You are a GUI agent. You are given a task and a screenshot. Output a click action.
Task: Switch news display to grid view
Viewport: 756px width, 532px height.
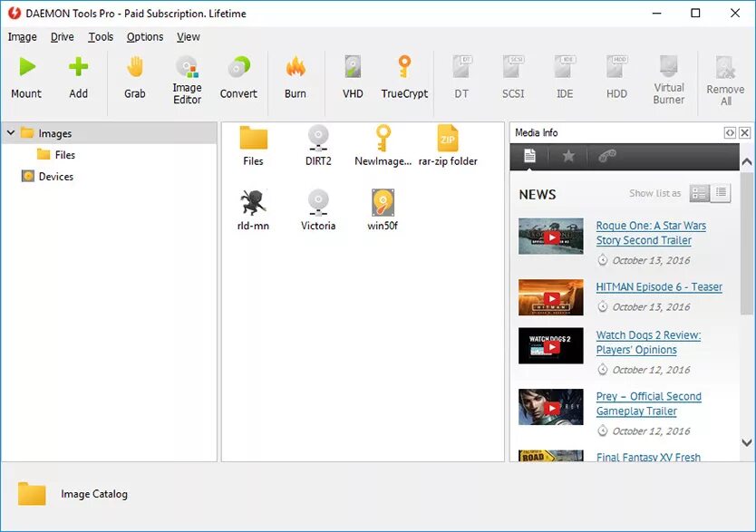point(699,192)
